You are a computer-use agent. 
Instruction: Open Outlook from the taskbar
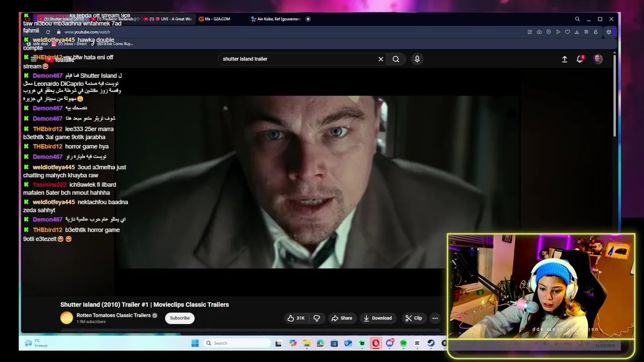(348, 343)
